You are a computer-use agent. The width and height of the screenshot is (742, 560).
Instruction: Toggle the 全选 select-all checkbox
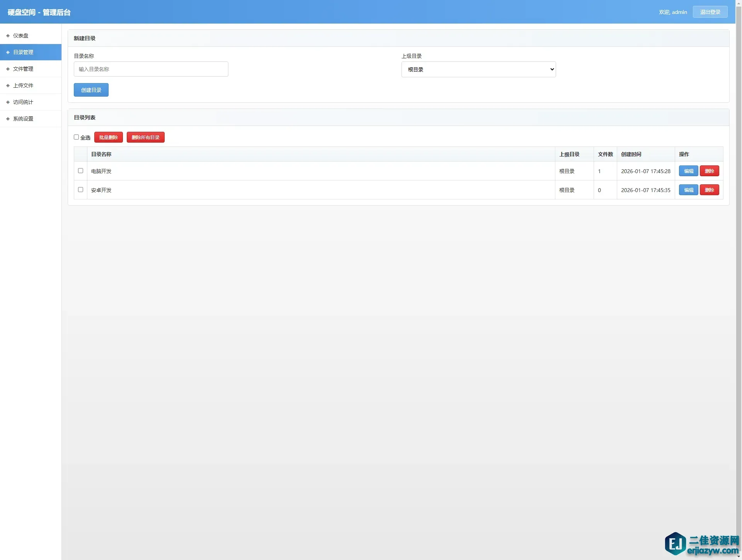(77, 137)
